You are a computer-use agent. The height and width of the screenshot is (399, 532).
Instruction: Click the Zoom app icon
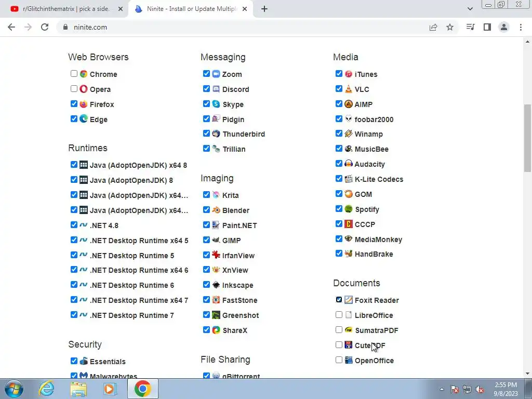216,74
